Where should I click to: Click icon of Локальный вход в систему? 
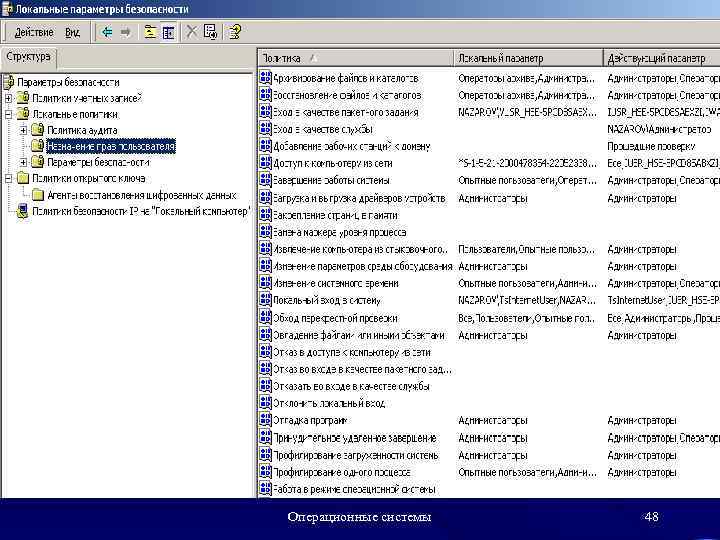265,300
